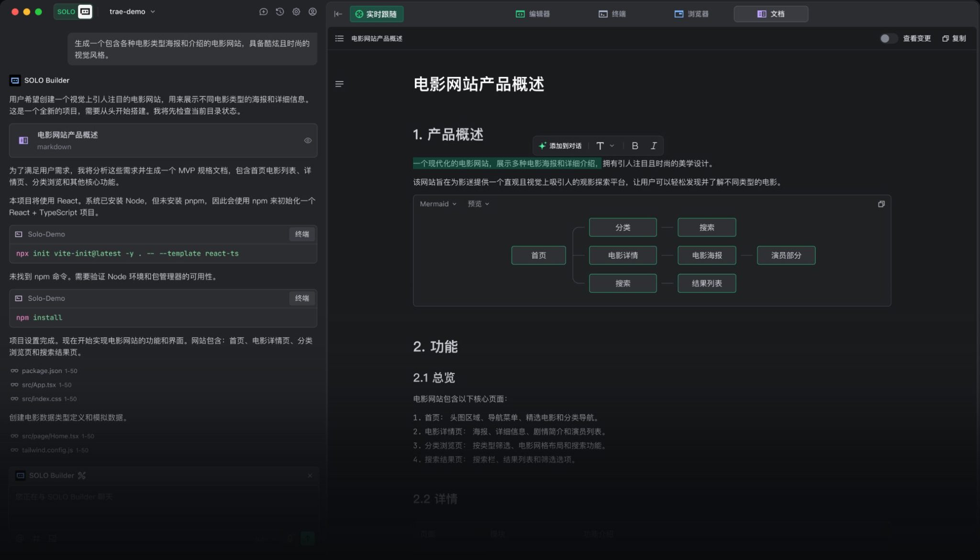This screenshot has height=560, width=980.
Task: Toggle preview eye on 电影网站产品概述 card
Action: (308, 141)
